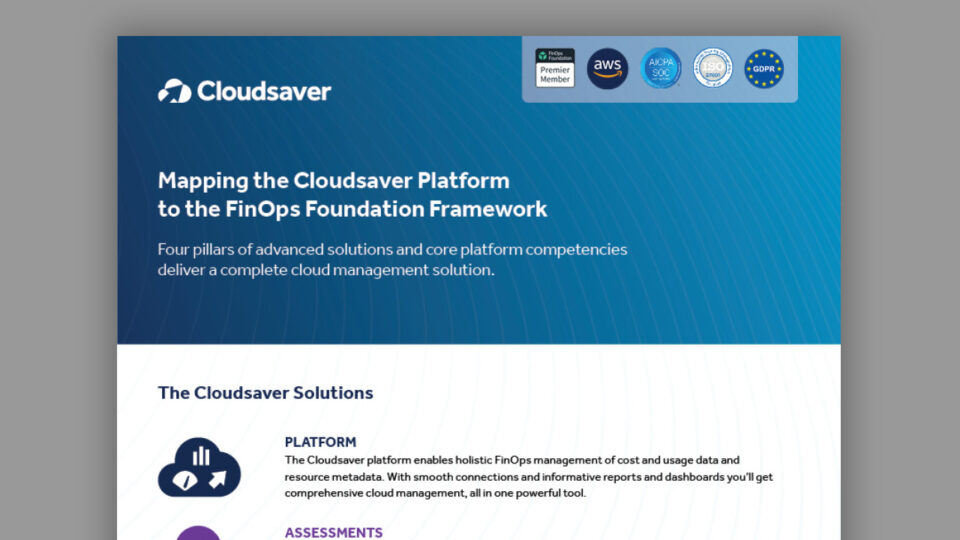Click the AICPA SOC certification badge

click(661, 69)
